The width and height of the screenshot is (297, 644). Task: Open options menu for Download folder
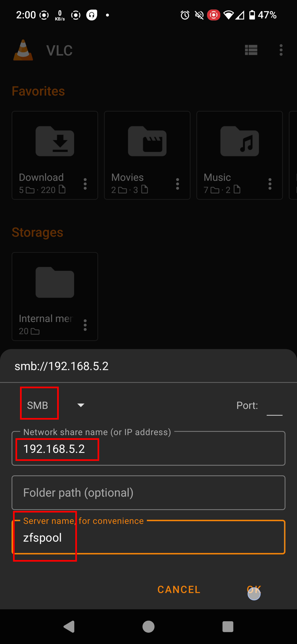pos(85,184)
